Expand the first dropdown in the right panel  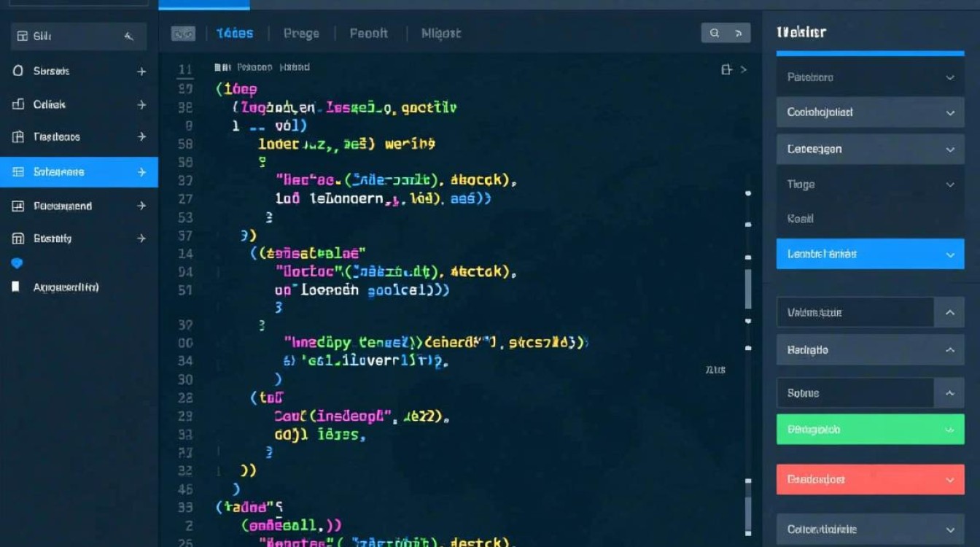click(x=949, y=77)
